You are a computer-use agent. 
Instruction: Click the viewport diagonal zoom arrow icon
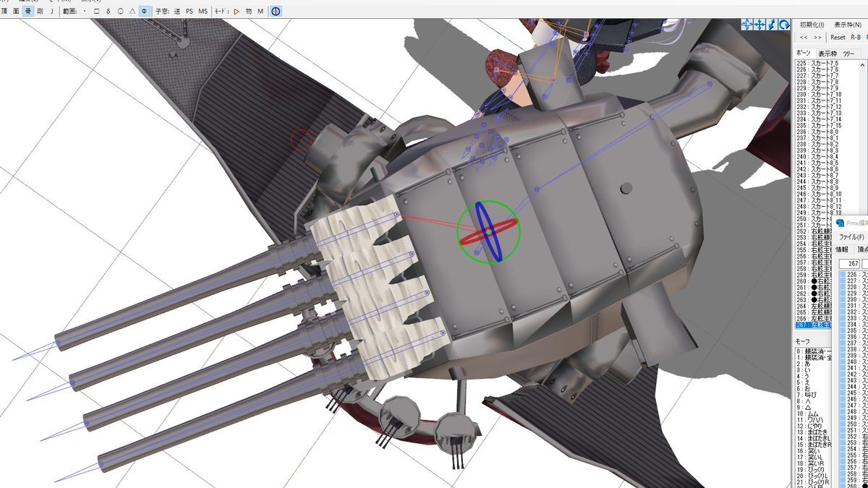(x=772, y=25)
